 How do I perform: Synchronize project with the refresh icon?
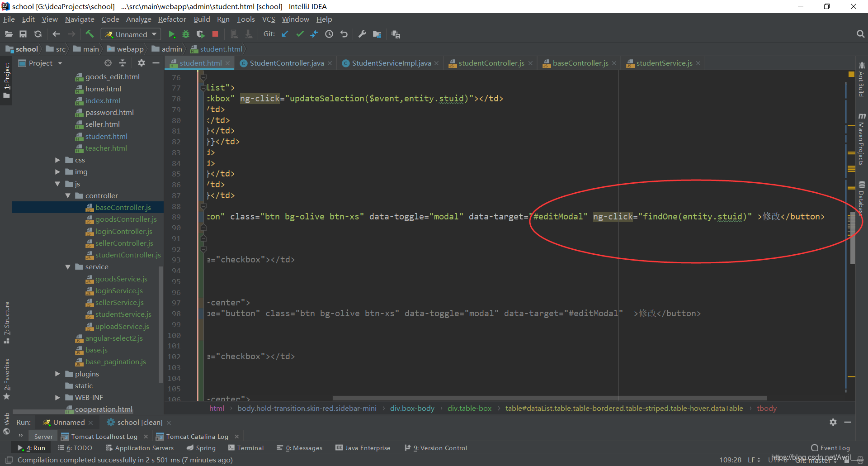click(x=38, y=34)
